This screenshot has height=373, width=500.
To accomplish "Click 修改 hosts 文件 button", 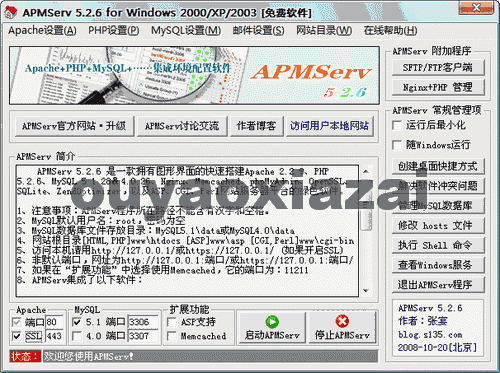I will tap(438, 226).
